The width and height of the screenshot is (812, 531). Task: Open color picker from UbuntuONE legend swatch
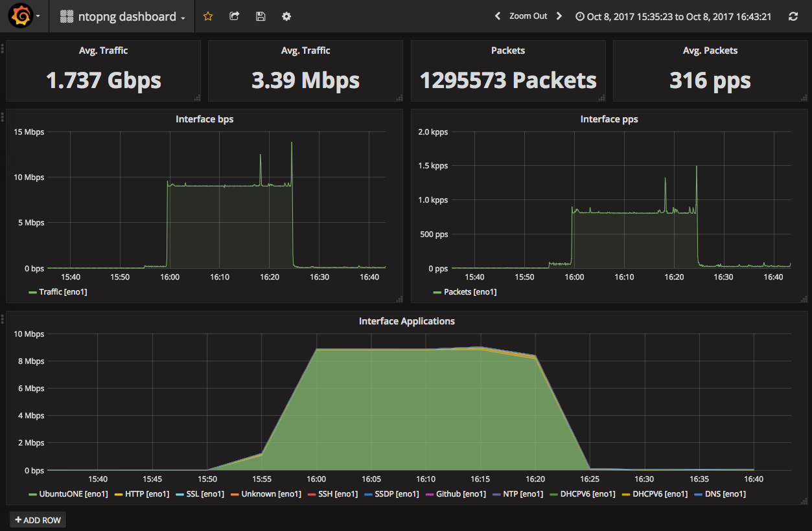33,495
